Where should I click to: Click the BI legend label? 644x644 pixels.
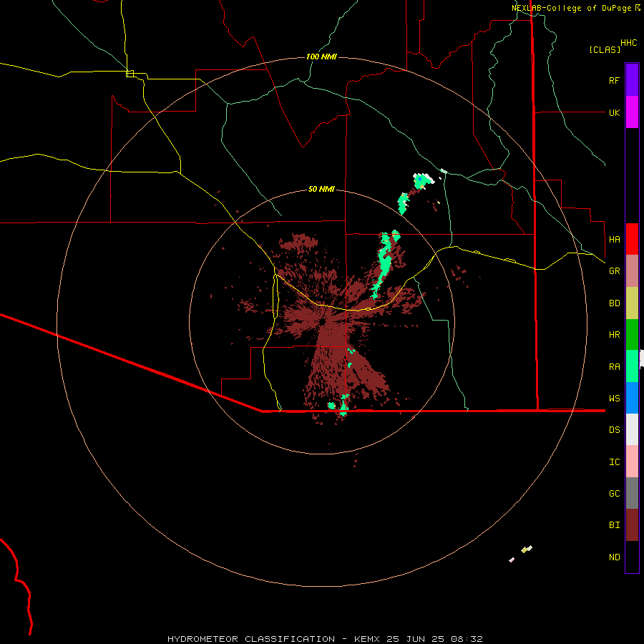pyautogui.click(x=614, y=525)
